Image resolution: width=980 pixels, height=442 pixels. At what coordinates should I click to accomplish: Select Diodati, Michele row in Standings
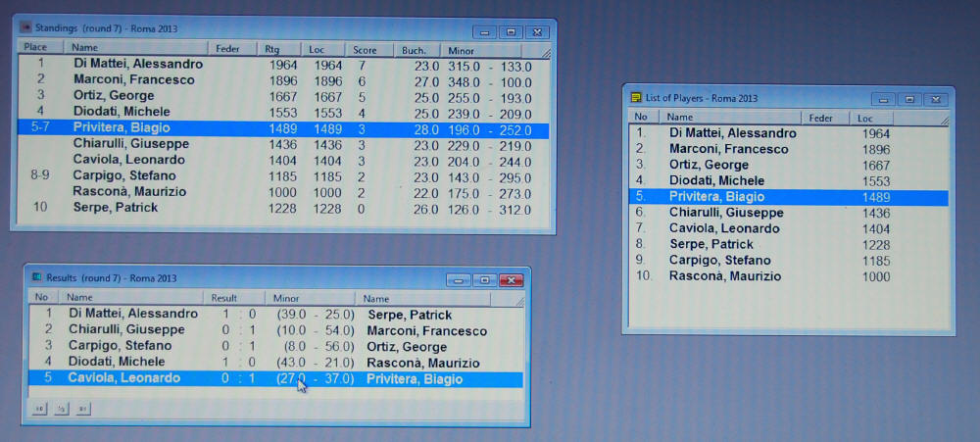[283, 112]
